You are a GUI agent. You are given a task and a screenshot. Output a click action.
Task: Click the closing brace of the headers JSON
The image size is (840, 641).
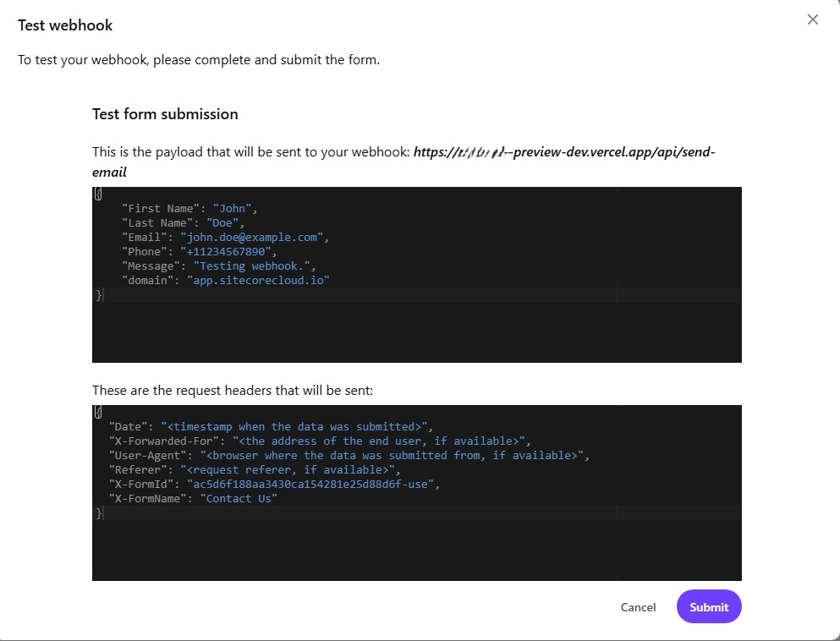coord(99,513)
